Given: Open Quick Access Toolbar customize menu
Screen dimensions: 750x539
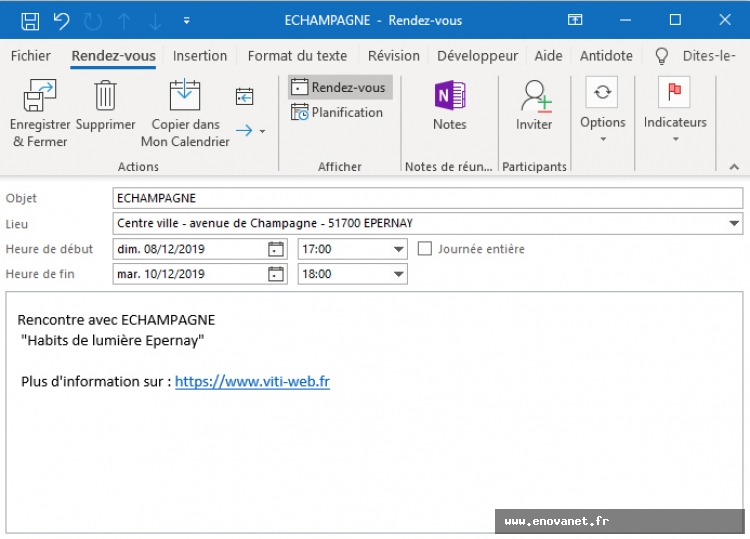Looking at the screenshot, I should (187, 21).
